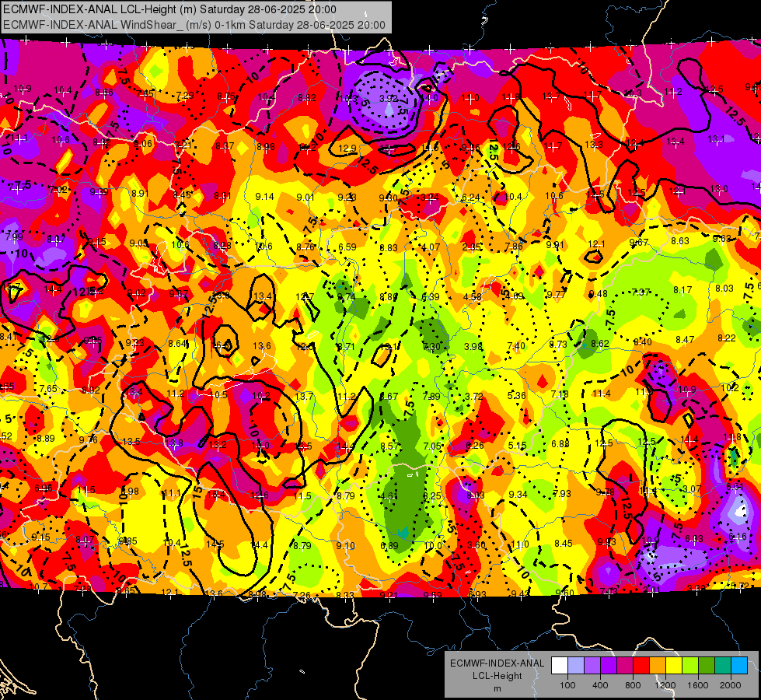Click the legend tick label 1200
Viewport: 761px width, 700px height.
[x=665, y=685]
